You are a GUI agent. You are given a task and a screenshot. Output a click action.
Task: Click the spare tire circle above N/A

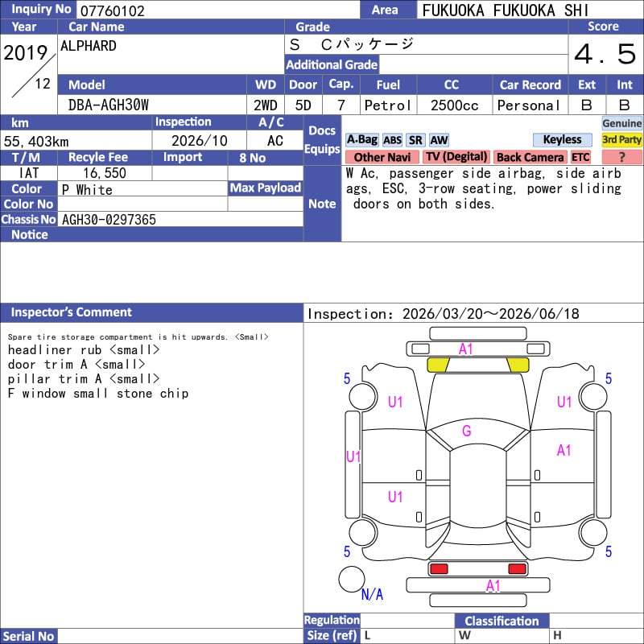click(x=351, y=579)
